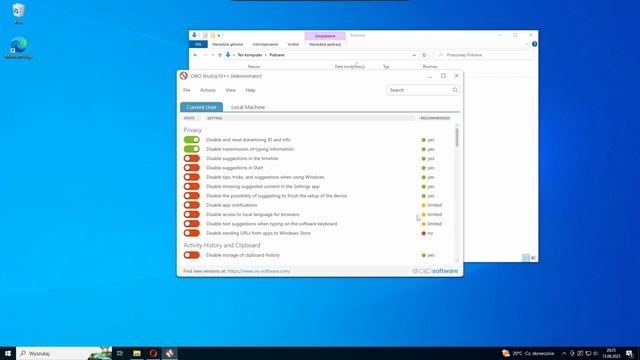Viewport: 640px width, 360px height.
Task: Enable Disable access to local language switch
Action: point(191,214)
